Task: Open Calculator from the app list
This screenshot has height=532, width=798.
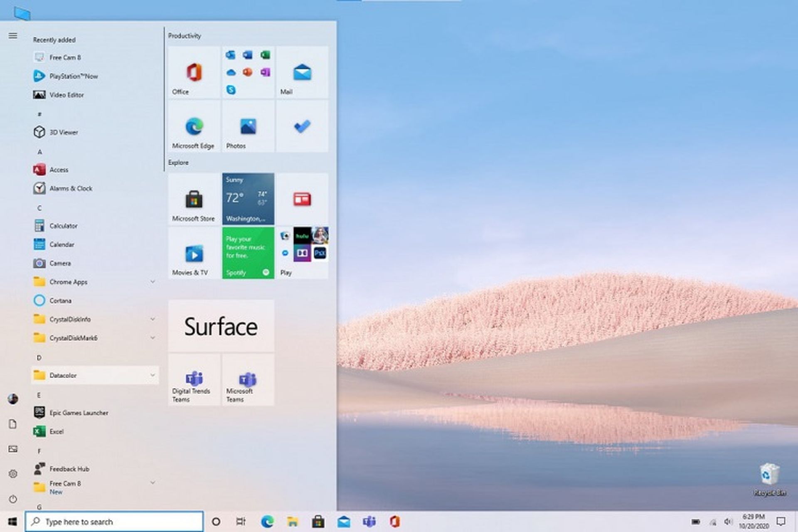Action: pos(63,226)
